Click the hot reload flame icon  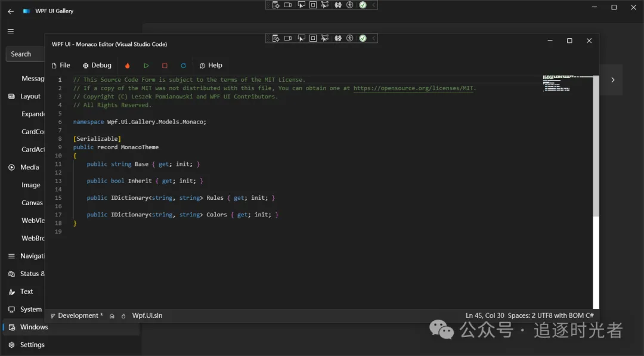pyautogui.click(x=128, y=66)
